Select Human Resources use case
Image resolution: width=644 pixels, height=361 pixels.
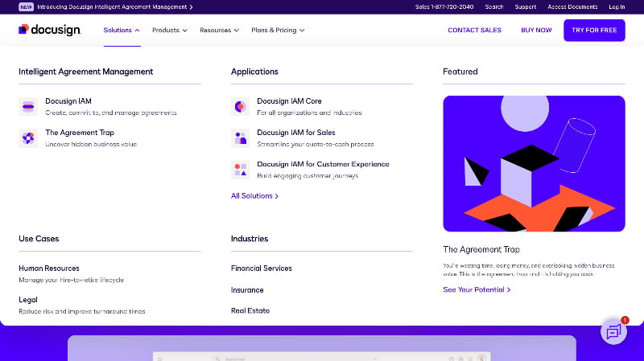click(x=49, y=269)
